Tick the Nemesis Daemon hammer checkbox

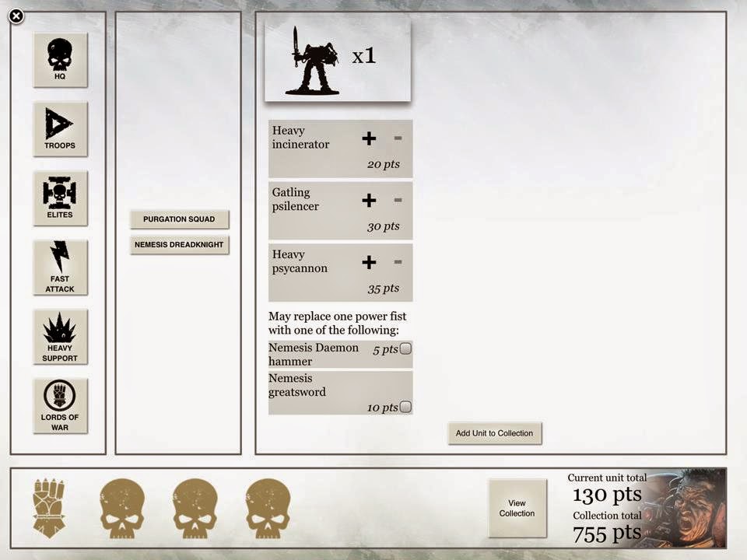[405, 348]
